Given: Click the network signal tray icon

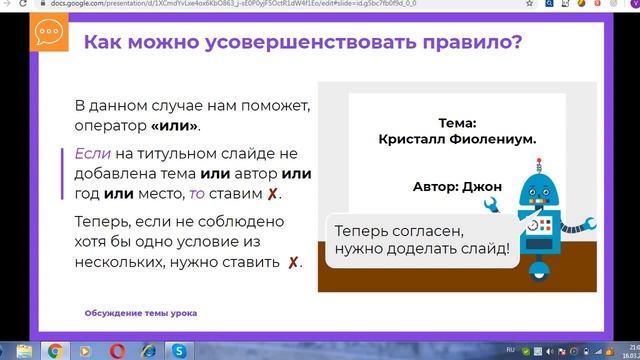Looking at the screenshot, I should 598,351.
